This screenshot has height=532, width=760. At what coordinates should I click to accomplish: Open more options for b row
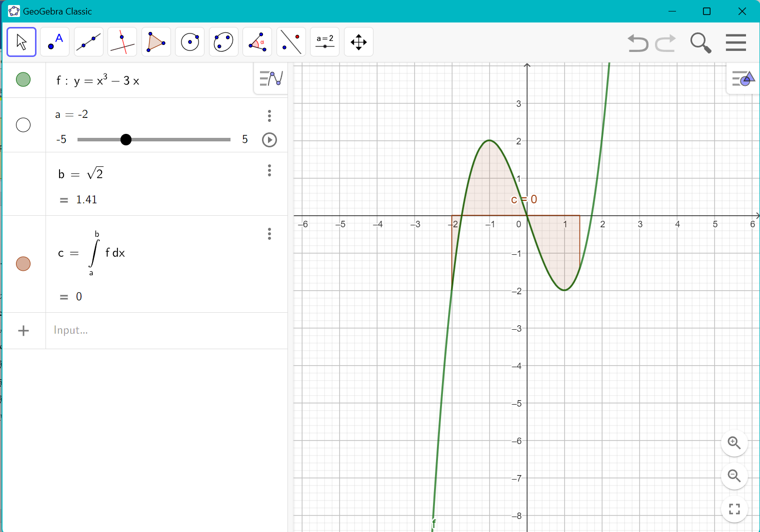269,170
